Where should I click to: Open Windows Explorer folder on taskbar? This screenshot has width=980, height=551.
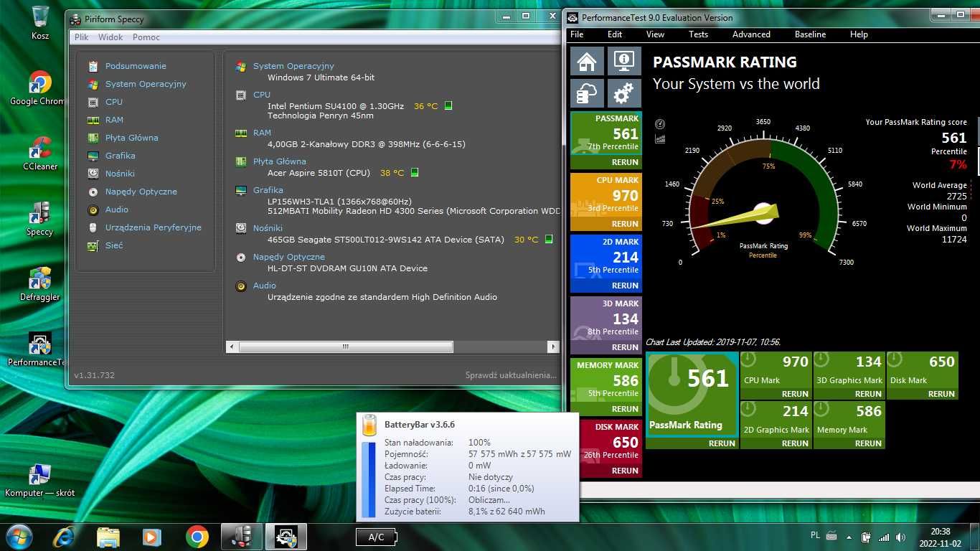[108, 537]
